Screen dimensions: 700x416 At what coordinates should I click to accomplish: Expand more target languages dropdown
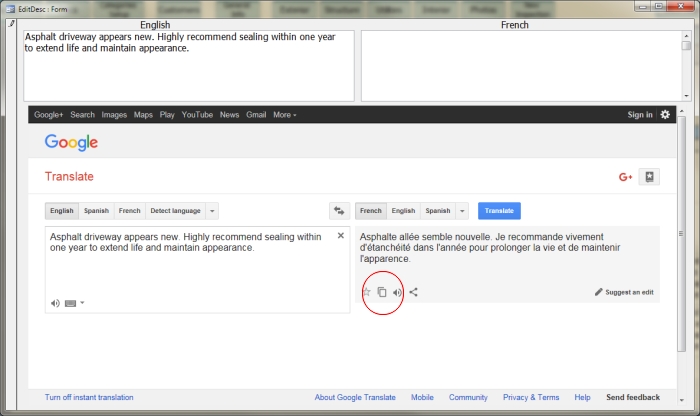[x=462, y=211]
